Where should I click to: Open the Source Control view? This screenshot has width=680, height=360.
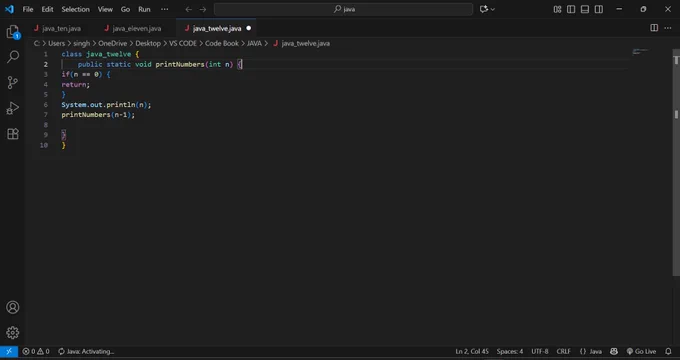coord(13,82)
